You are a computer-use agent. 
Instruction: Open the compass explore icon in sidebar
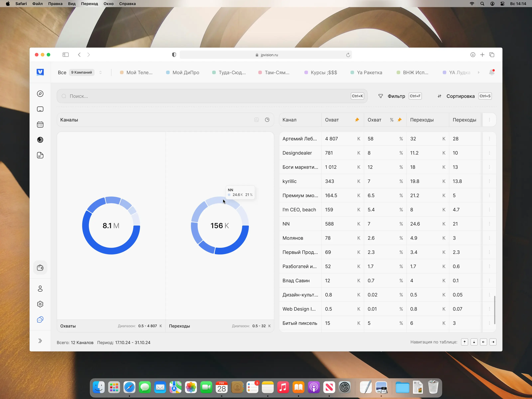pos(40,94)
